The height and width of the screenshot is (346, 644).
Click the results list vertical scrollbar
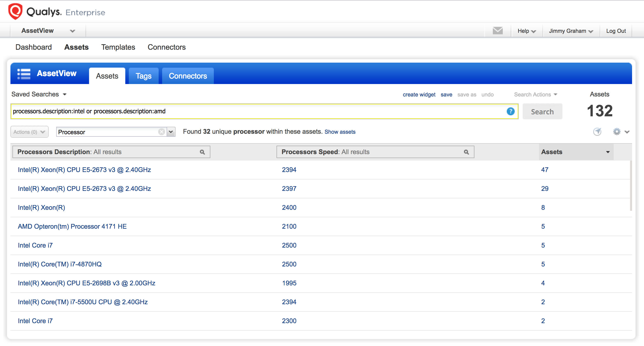(x=631, y=186)
